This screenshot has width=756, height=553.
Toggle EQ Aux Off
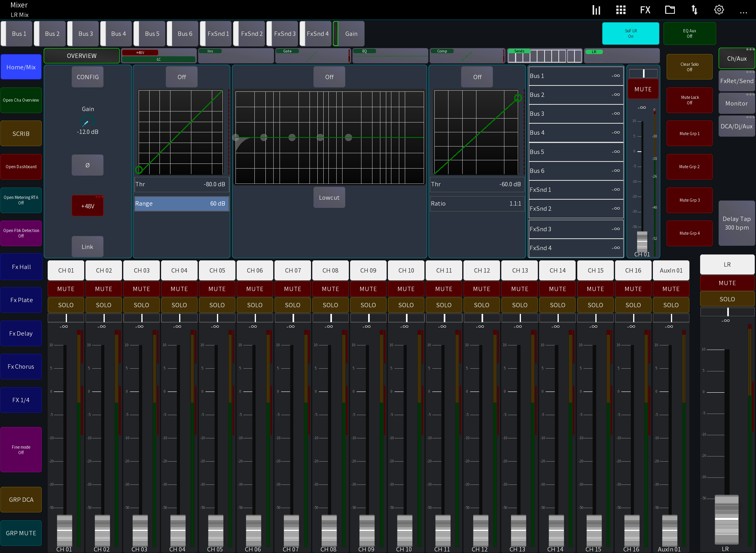pos(689,33)
